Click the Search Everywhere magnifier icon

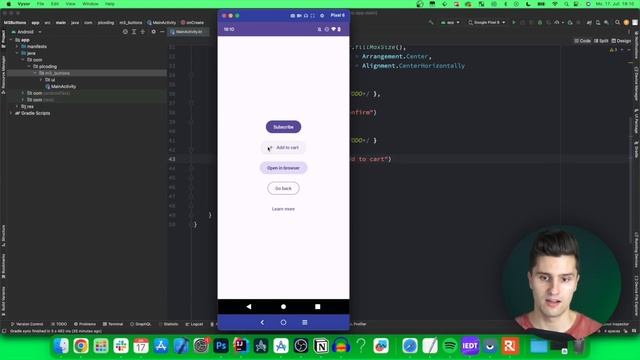(618, 22)
